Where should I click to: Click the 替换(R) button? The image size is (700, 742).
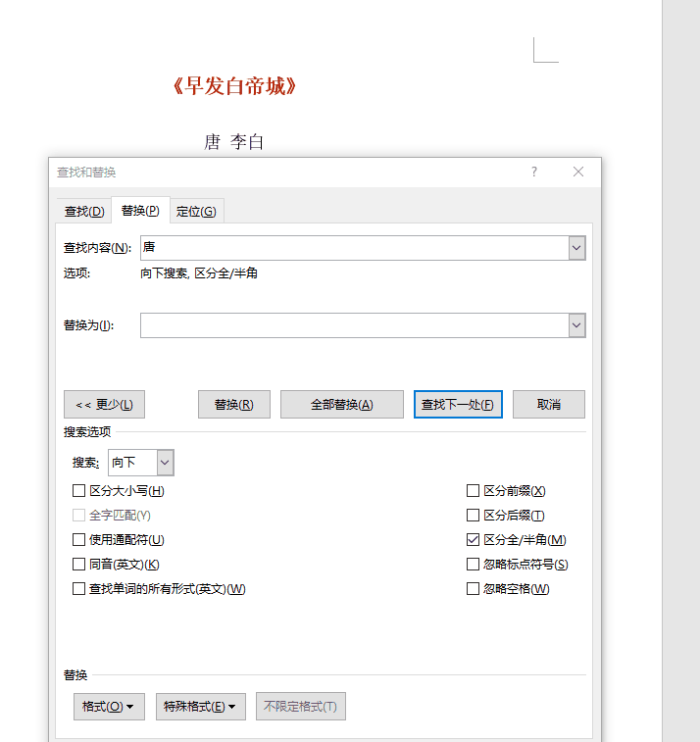(x=233, y=405)
